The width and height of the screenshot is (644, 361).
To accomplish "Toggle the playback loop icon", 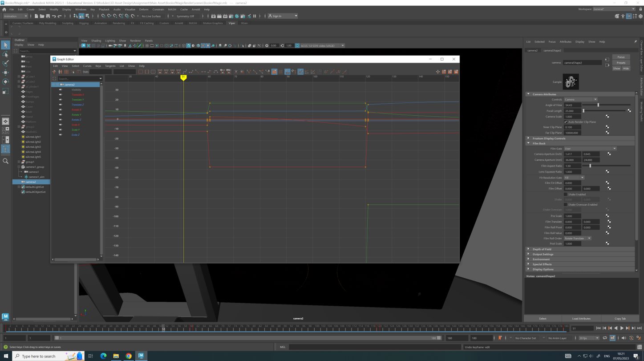I will pyautogui.click(x=605, y=338).
